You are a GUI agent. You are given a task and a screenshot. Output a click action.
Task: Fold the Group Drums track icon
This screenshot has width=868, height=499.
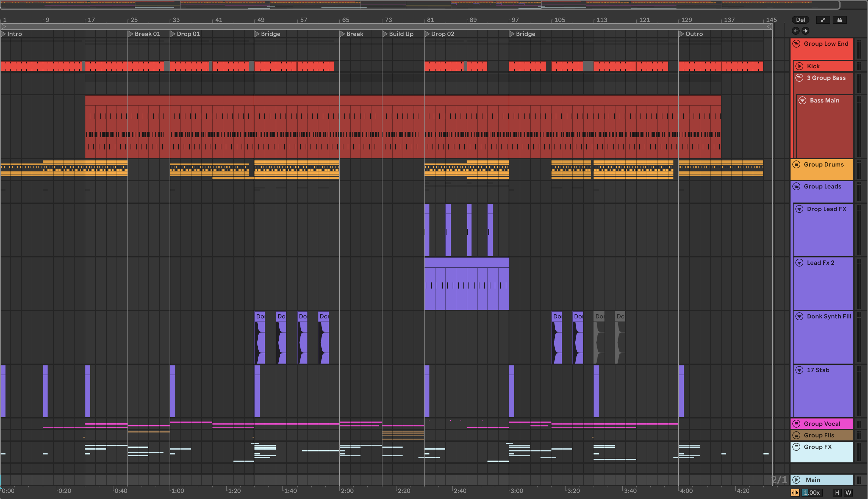(x=796, y=164)
